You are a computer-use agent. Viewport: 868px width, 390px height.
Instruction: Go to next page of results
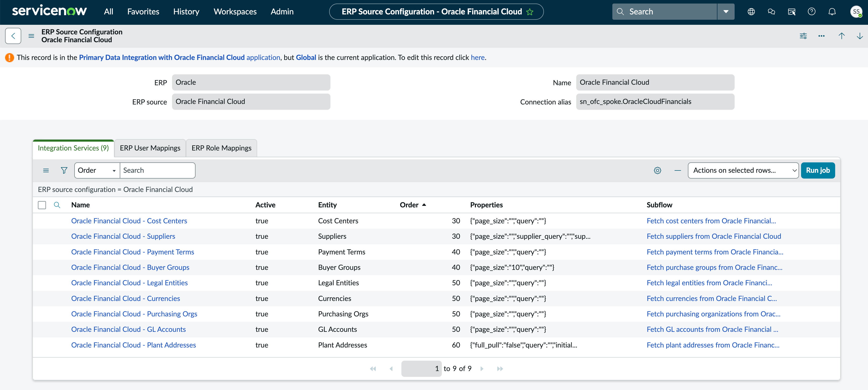482,369
